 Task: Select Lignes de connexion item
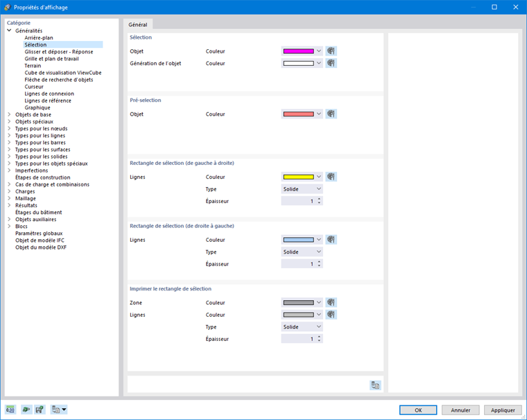tap(49, 94)
